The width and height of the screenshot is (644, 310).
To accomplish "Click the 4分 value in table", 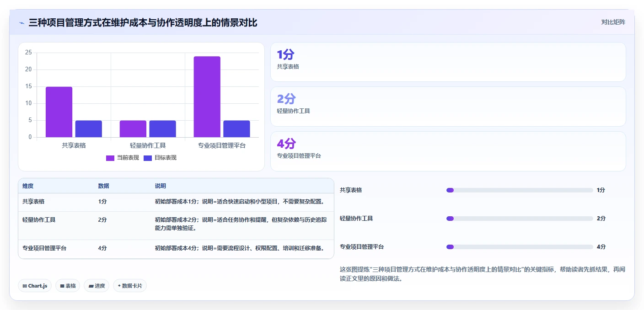I will 102,248.
